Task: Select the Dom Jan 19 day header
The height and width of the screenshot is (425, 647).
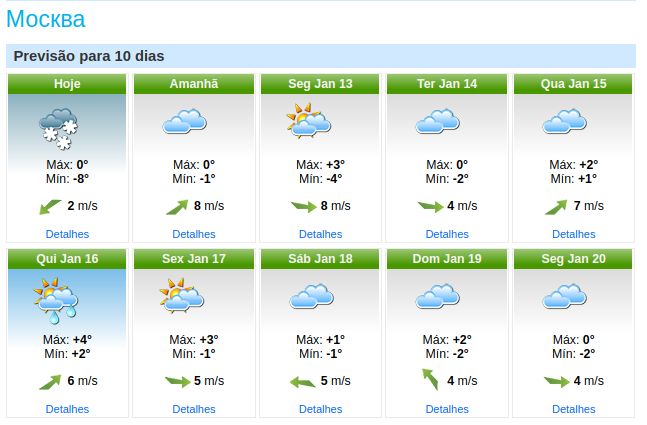Action: click(447, 259)
